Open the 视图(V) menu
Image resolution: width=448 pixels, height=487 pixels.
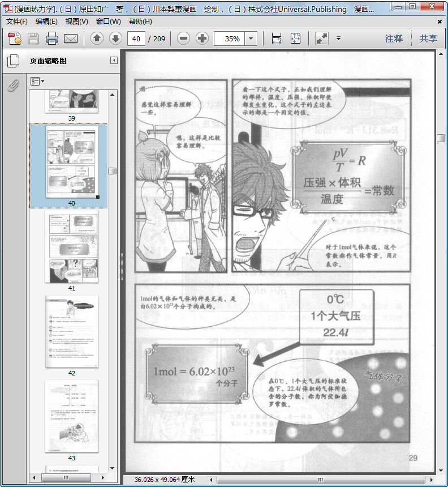coord(76,22)
